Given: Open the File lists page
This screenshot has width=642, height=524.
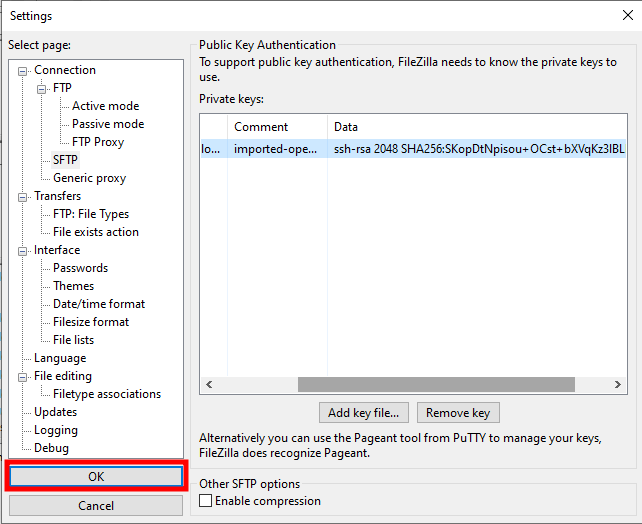Looking at the screenshot, I should (x=73, y=340).
